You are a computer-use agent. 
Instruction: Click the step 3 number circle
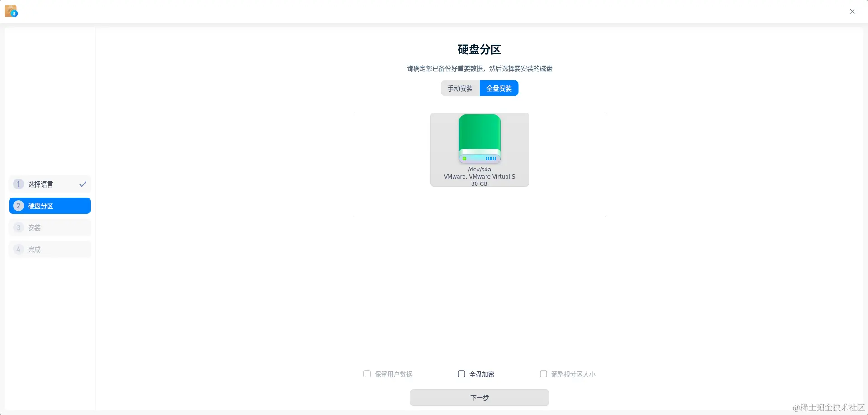pos(18,227)
